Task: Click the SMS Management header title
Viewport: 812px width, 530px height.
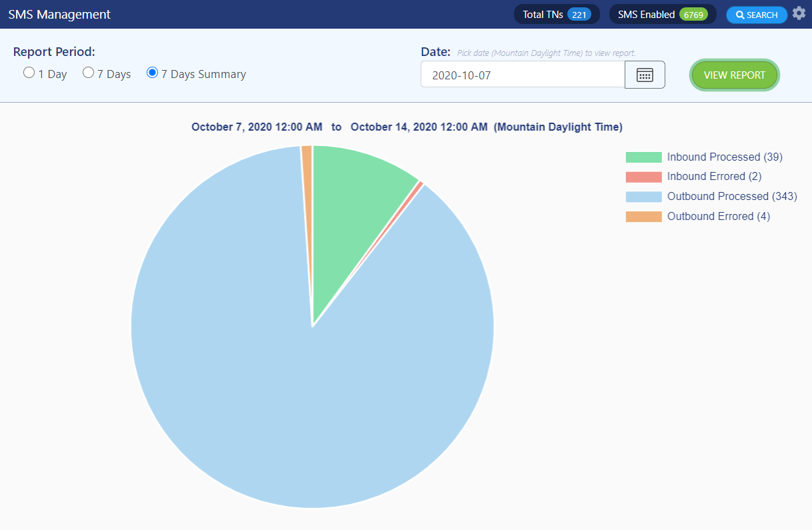Action: point(59,14)
